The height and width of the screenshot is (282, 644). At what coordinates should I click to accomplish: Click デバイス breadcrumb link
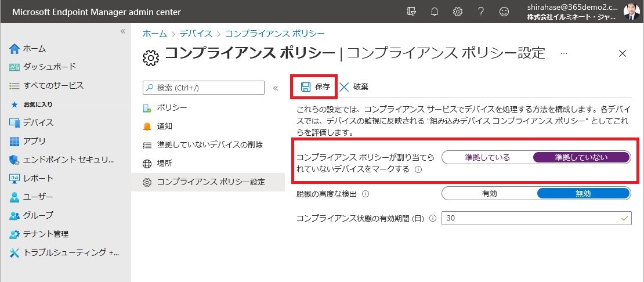196,34
